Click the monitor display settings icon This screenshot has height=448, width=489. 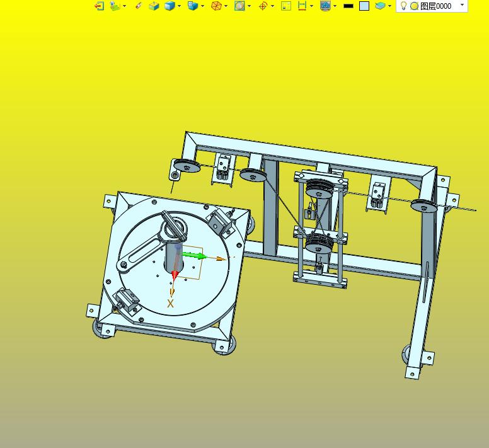325,6
